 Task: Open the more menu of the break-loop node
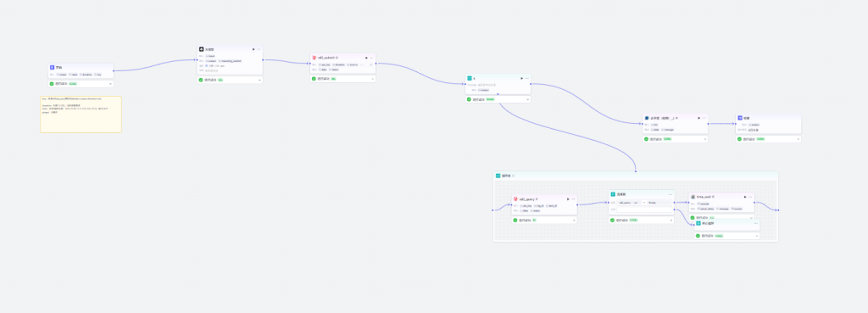click(x=755, y=223)
